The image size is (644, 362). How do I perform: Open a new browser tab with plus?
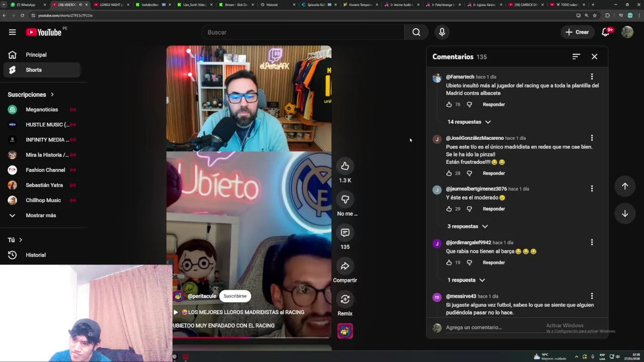(x=593, y=5)
